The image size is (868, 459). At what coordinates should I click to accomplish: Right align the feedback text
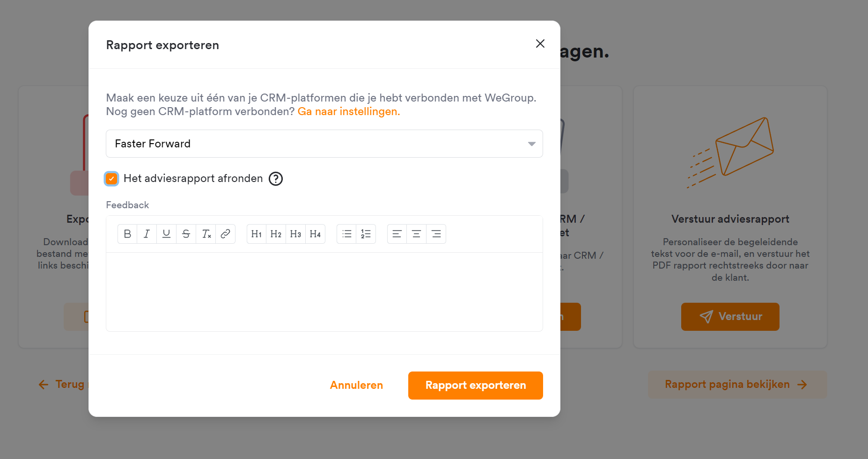coord(436,234)
